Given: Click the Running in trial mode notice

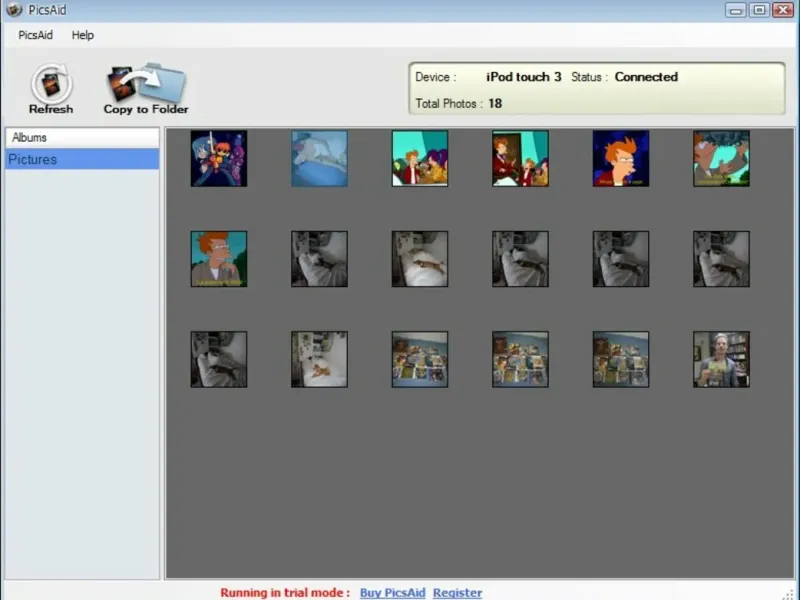Looking at the screenshot, I should (285, 592).
